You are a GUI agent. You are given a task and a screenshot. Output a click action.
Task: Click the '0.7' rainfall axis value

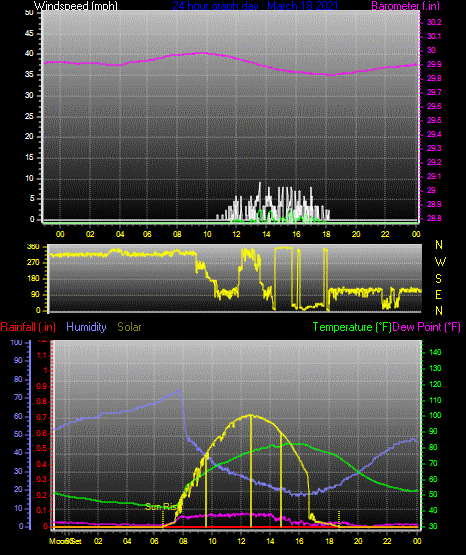point(42,417)
